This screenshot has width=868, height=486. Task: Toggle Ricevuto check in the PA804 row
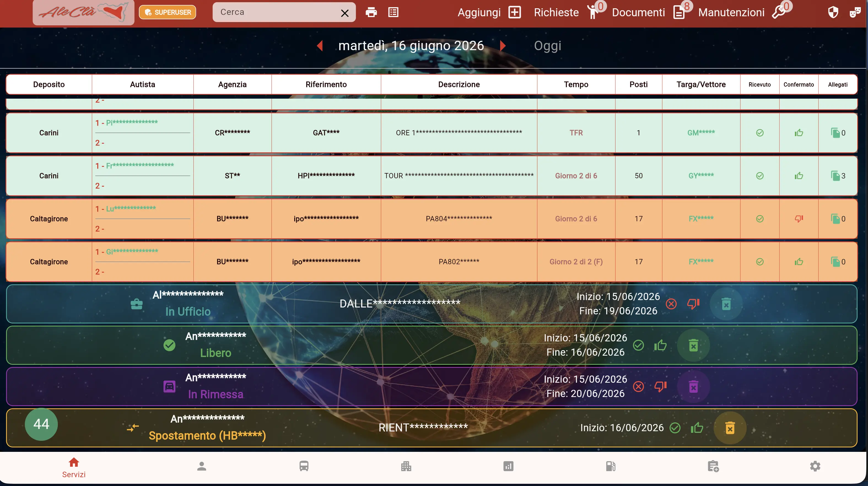(x=759, y=219)
